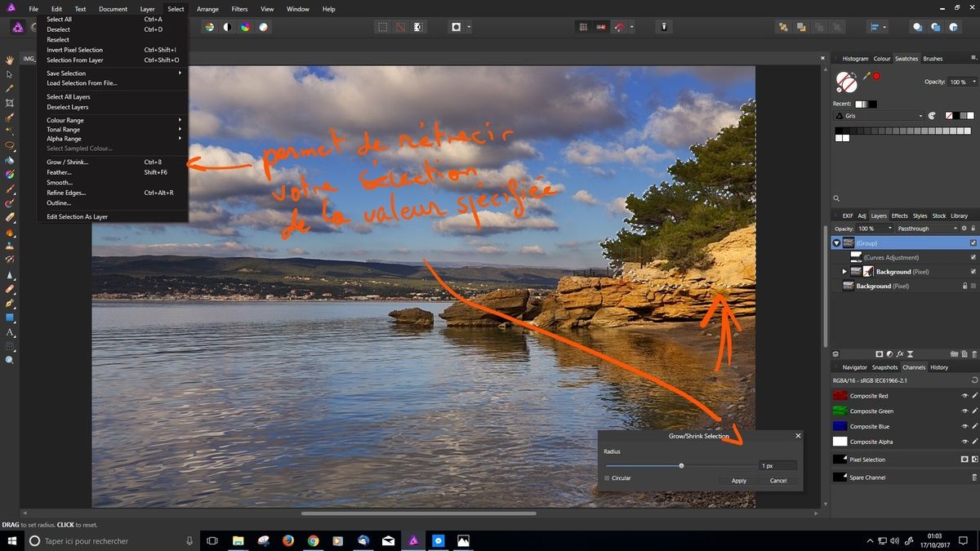The height and width of the screenshot is (551, 980).
Task: Click the Radius slider handle
Action: pyautogui.click(x=681, y=465)
